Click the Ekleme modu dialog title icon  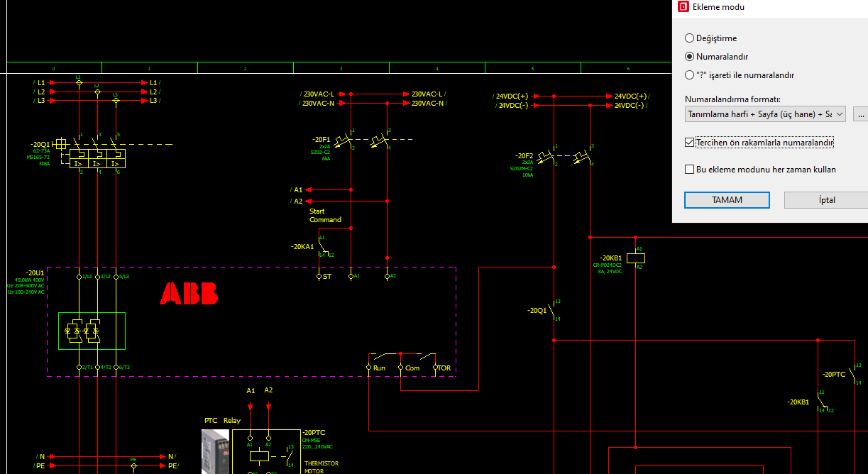tap(683, 7)
